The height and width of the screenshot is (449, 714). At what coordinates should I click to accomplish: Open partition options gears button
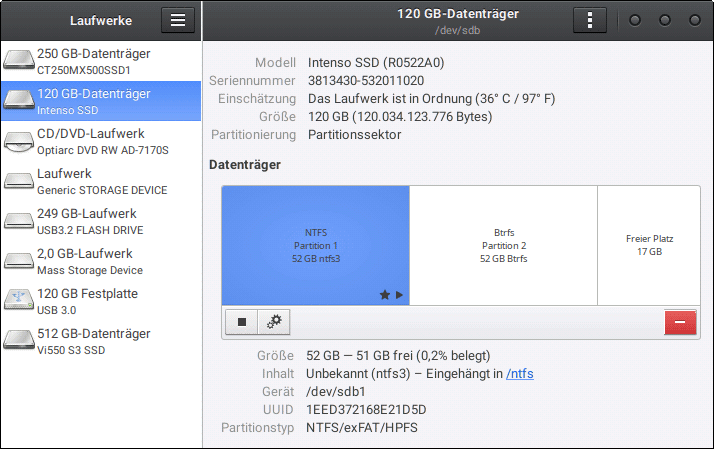274,322
